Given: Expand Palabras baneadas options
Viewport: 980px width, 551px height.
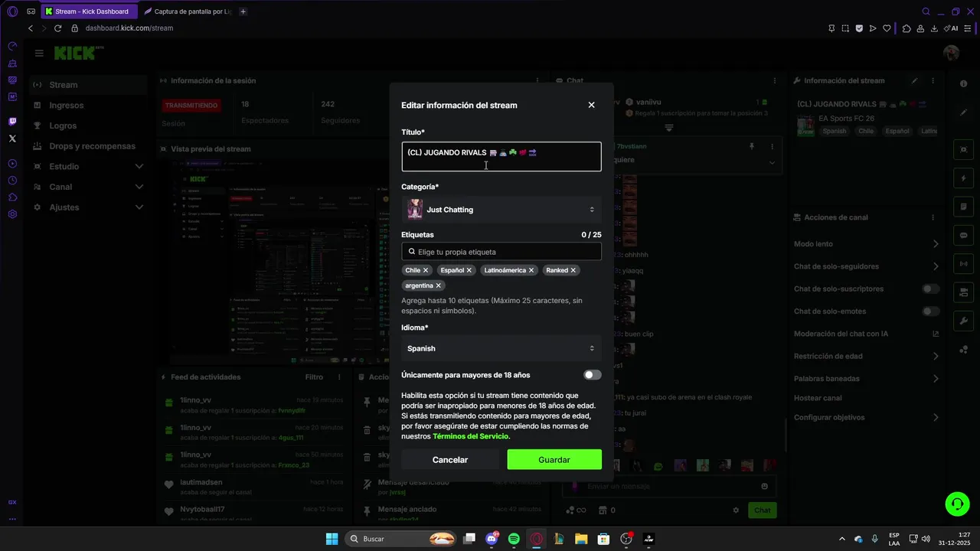Looking at the screenshot, I should click(x=936, y=378).
